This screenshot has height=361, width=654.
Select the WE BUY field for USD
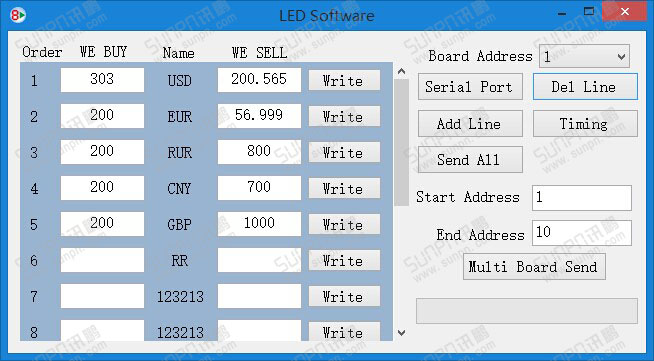click(x=102, y=80)
